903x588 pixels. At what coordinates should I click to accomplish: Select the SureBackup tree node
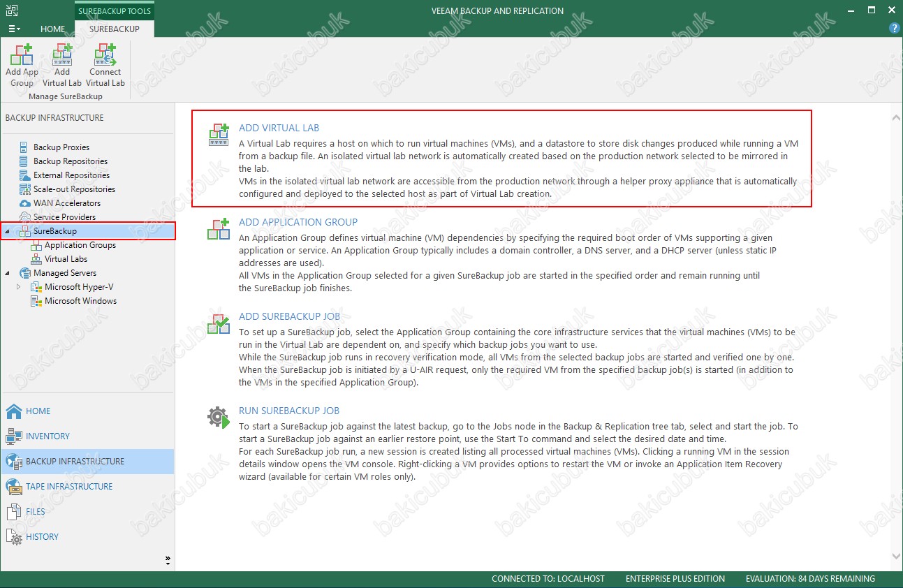coord(55,231)
